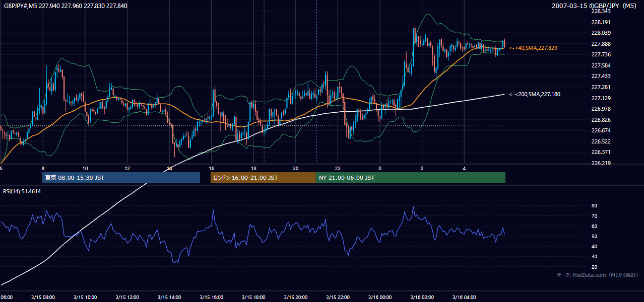This screenshot has width=644, height=302.
Task: Click the 3/15 16:00 time axis label
Action: [x=211, y=297]
